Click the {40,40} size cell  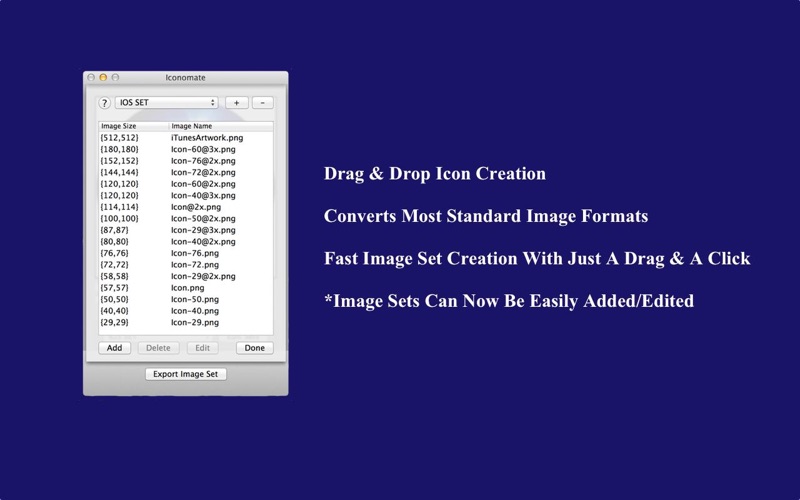pyautogui.click(x=114, y=311)
